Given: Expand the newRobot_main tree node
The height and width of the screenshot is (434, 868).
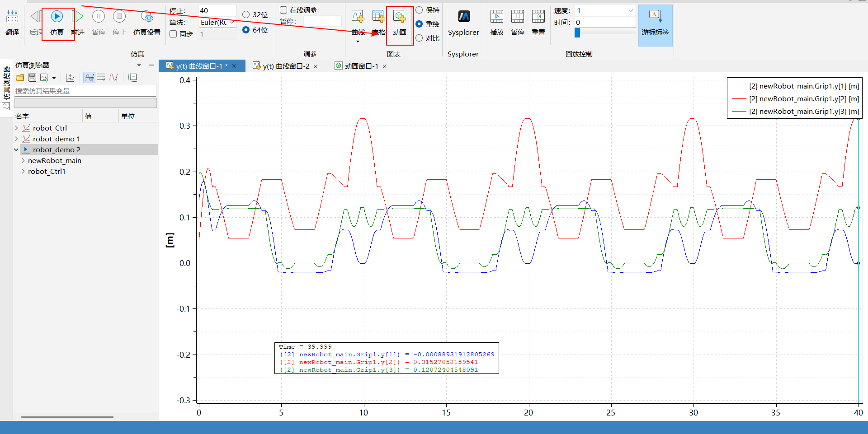Looking at the screenshot, I should pos(23,161).
